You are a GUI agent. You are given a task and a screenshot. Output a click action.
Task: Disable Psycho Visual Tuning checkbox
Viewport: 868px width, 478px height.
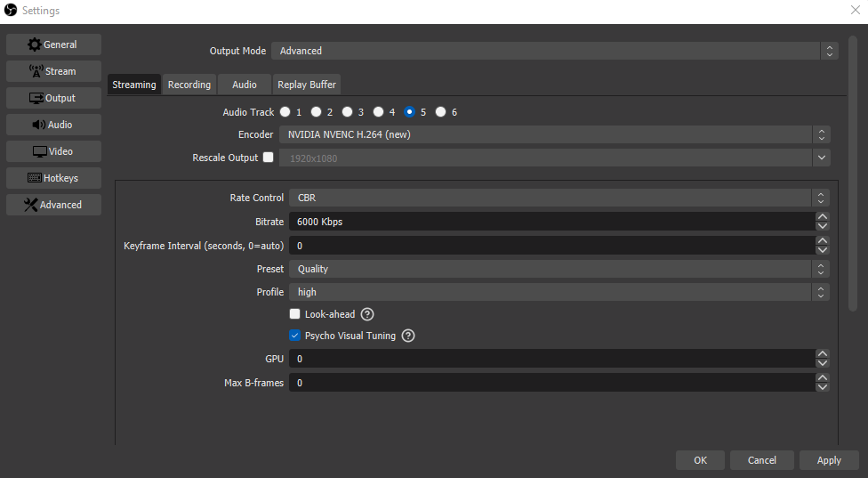pyautogui.click(x=295, y=336)
